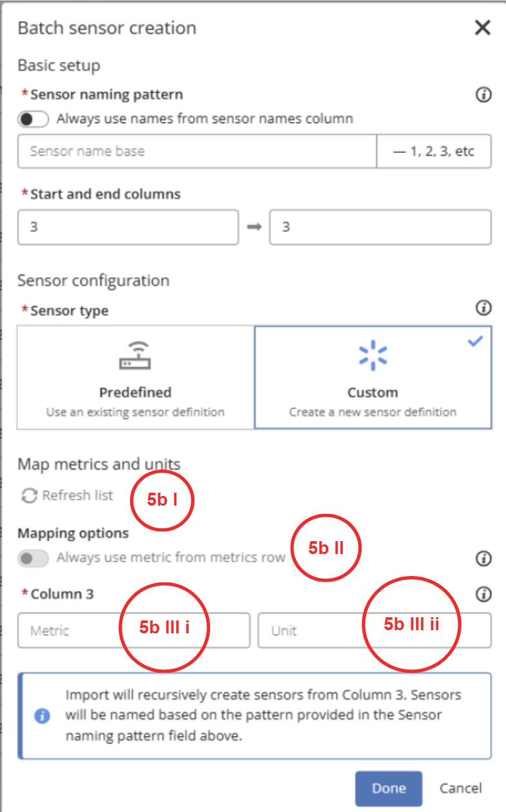Click the start column input field
The image size is (506, 812).
point(128,228)
